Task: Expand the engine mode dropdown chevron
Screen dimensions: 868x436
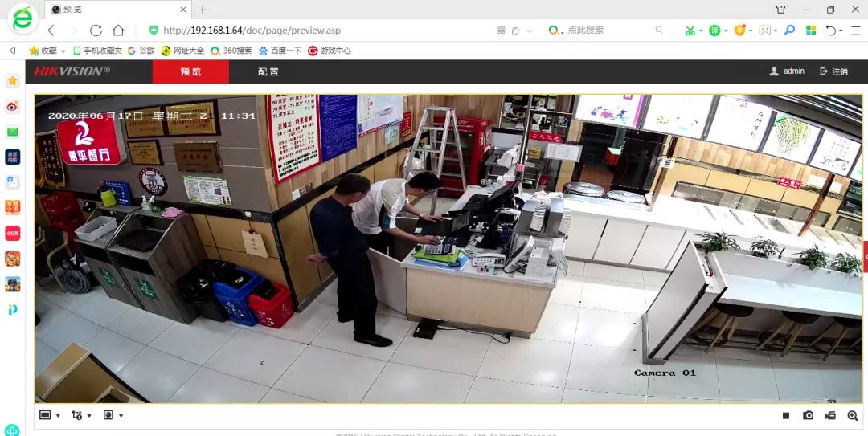Action: [x=529, y=31]
